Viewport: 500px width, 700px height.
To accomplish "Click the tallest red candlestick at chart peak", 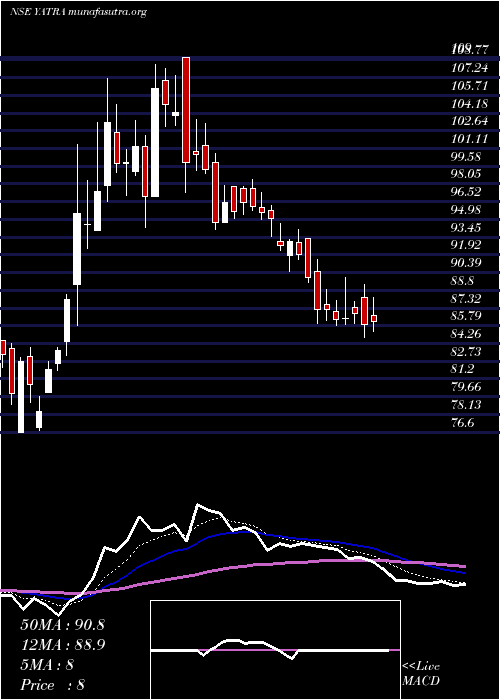I will [186, 110].
